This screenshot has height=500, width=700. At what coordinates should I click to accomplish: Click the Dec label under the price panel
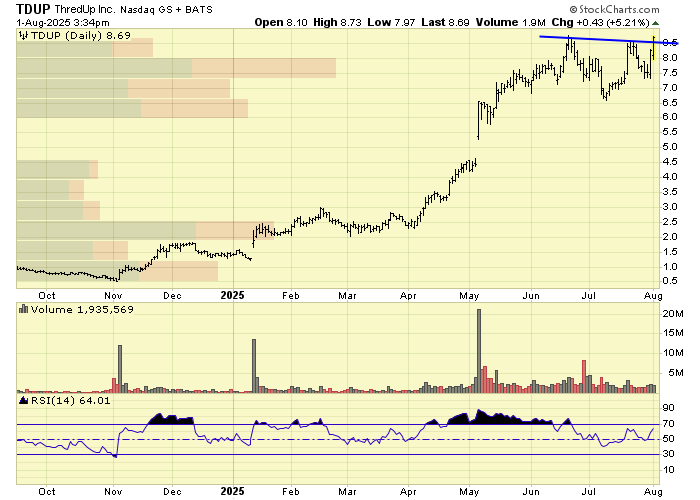(x=172, y=296)
